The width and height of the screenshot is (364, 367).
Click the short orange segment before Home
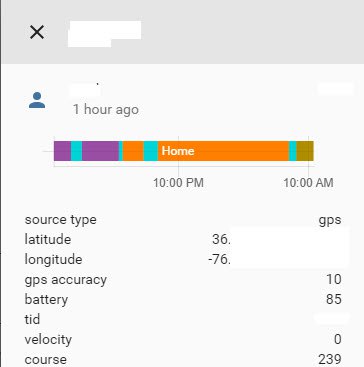[133, 151]
